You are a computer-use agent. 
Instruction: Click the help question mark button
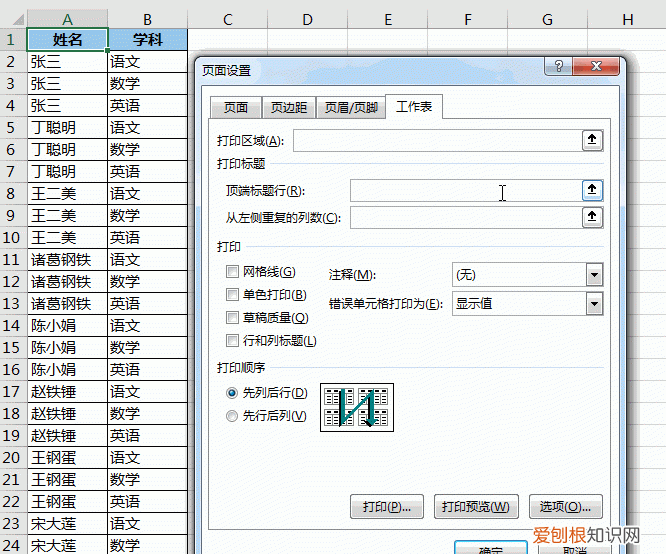pyautogui.click(x=559, y=66)
